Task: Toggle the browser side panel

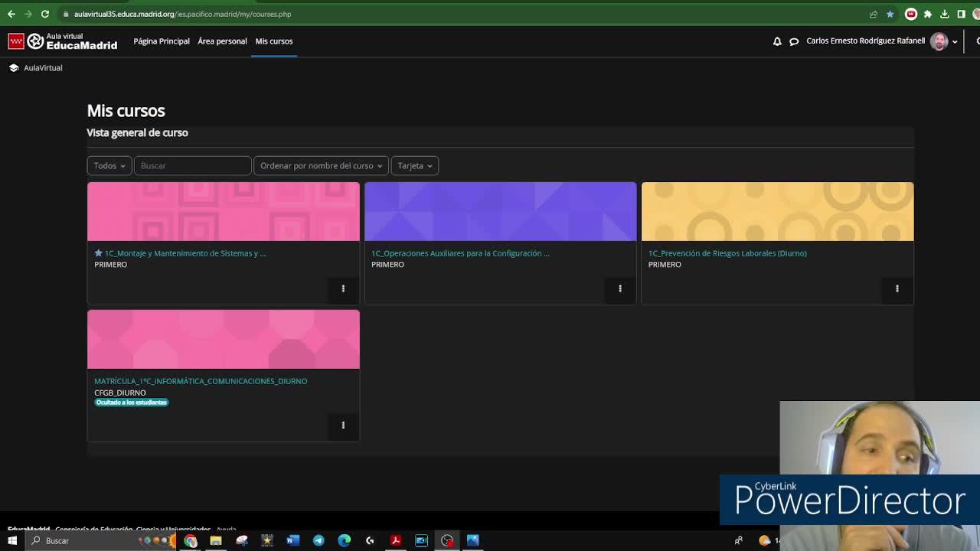Action: point(962,14)
